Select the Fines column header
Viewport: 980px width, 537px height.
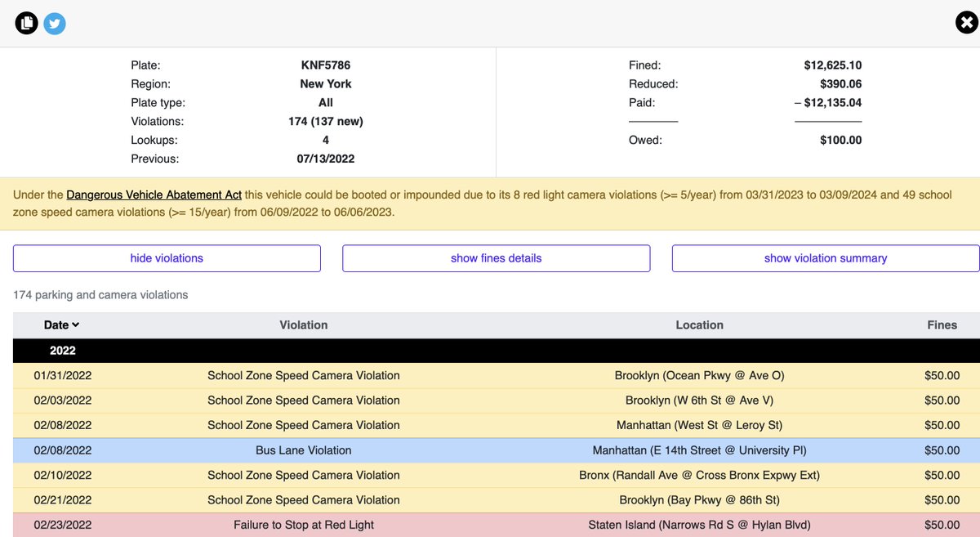pos(942,324)
